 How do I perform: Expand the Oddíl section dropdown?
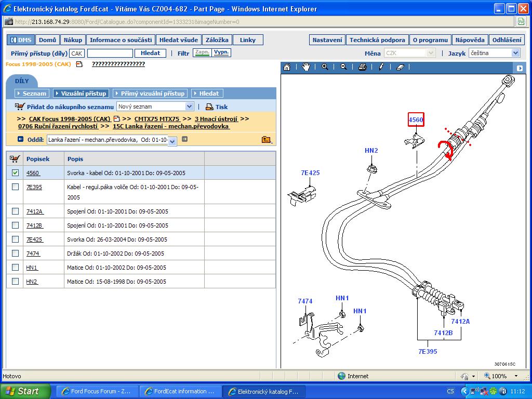click(x=172, y=141)
